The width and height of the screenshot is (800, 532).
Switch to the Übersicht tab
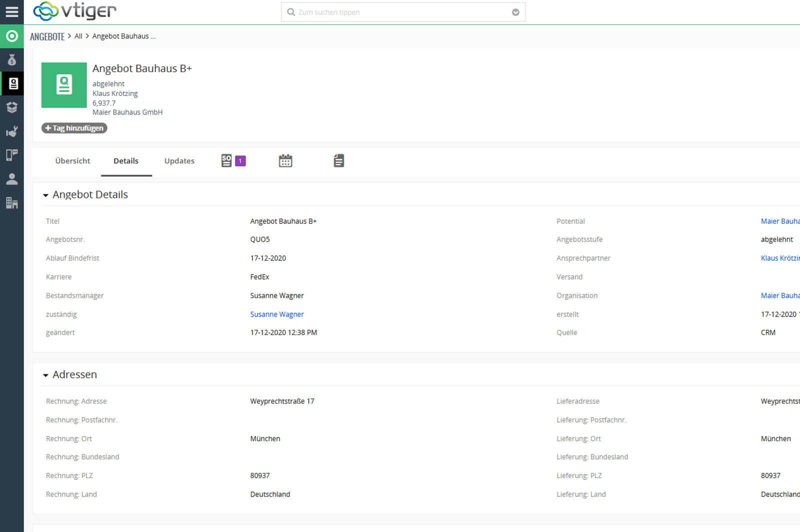(x=72, y=161)
